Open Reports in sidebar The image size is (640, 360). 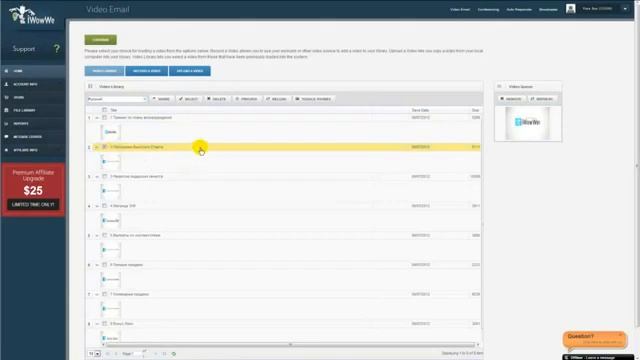tap(33, 123)
